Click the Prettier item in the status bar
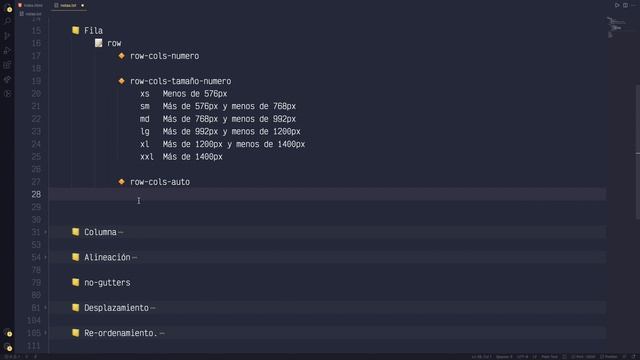Viewport: 640px width, 360px height. [609, 357]
